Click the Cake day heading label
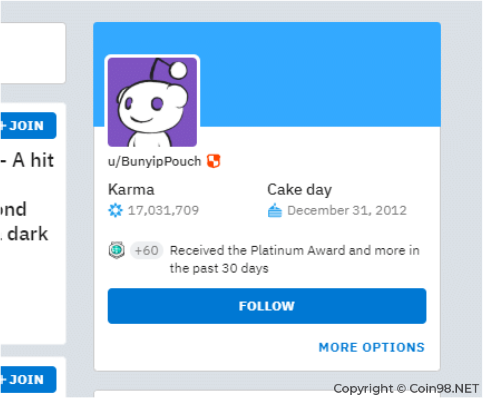 (299, 190)
